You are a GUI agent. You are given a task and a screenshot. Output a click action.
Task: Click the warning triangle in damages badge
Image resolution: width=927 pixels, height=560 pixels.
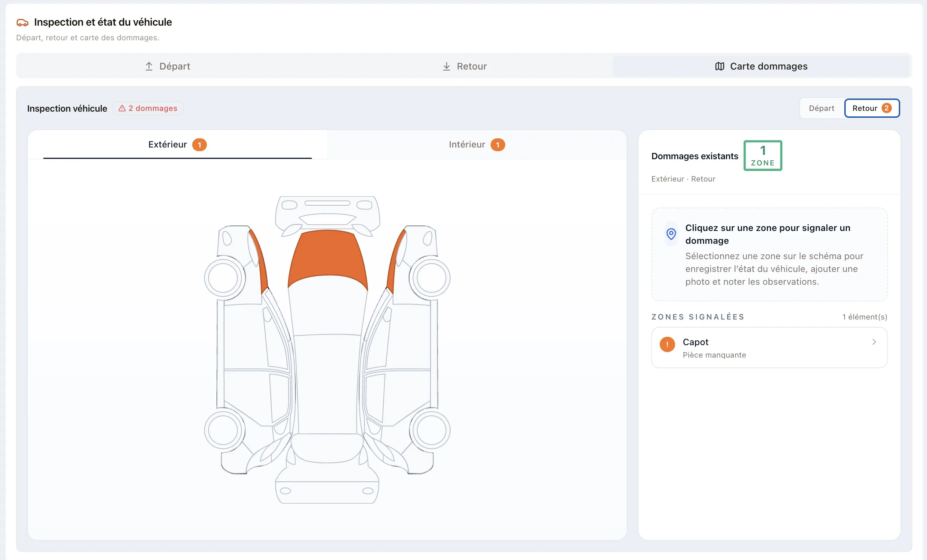(122, 108)
